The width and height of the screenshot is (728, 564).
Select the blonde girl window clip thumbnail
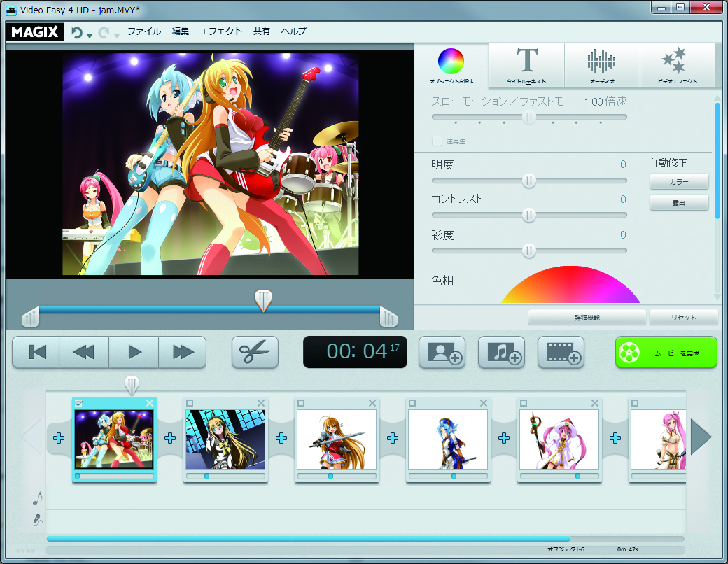(x=225, y=439)
